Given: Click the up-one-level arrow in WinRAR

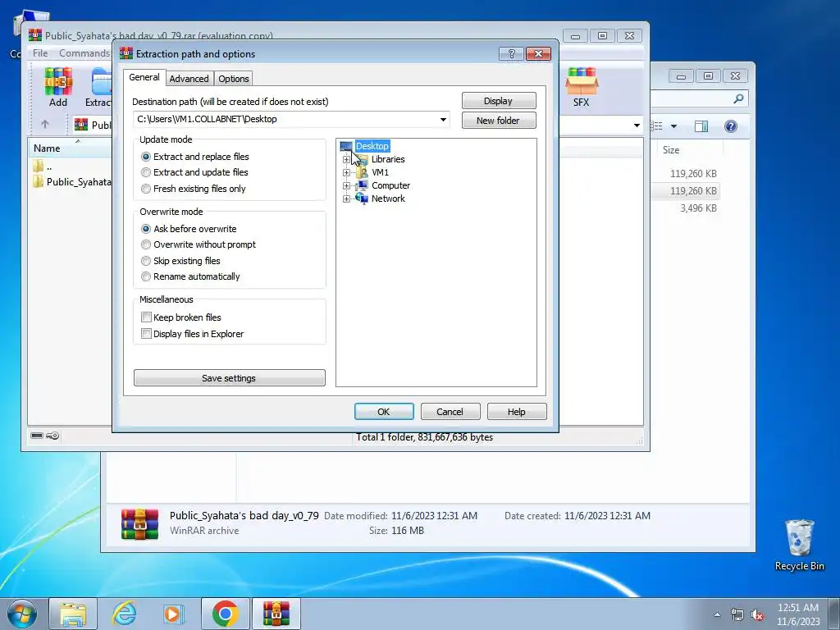Looking at the screenshot, I should point(45,125).
